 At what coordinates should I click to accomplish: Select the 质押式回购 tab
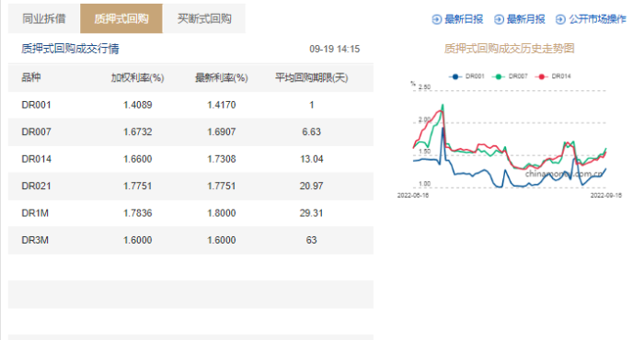pyautogui.click(x=121, y=18)
